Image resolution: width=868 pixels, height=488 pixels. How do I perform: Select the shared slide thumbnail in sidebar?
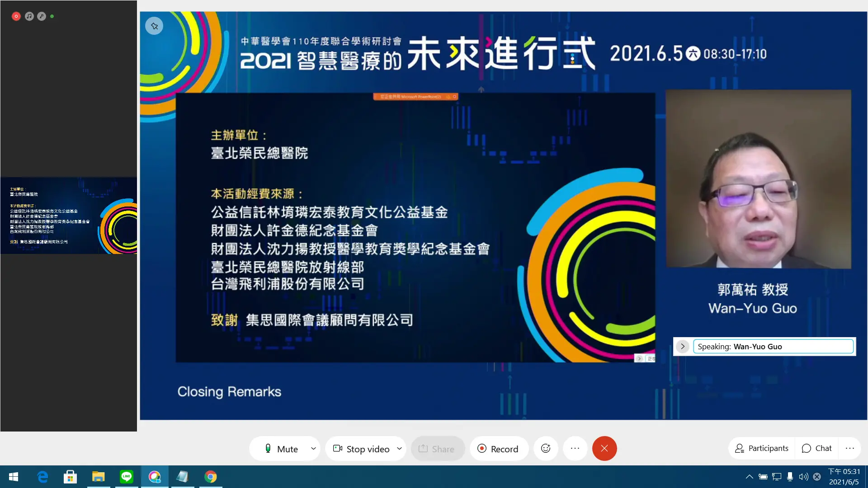coord(69,215)
